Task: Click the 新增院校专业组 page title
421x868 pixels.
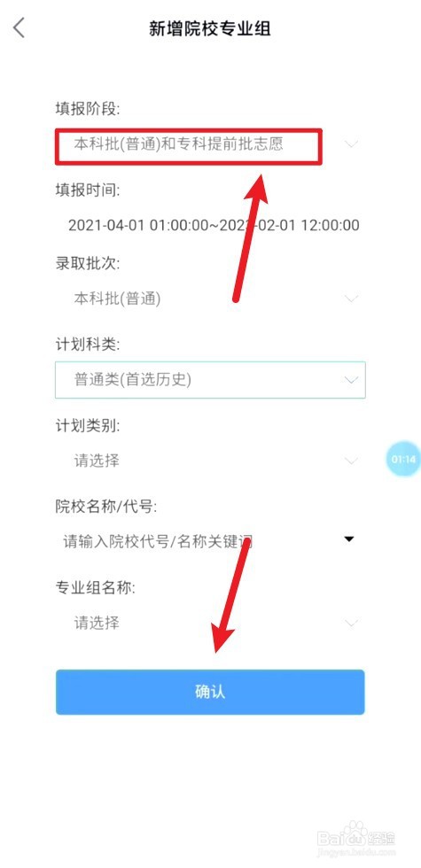Action: pyautogui.click(x=210, y=28)
